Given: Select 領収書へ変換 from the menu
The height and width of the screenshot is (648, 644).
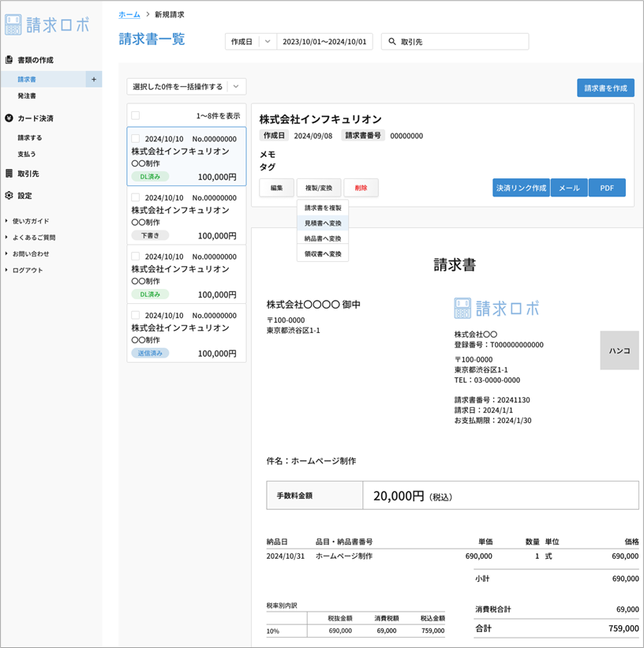Looking at the screenshot, I should pos(323,253).
